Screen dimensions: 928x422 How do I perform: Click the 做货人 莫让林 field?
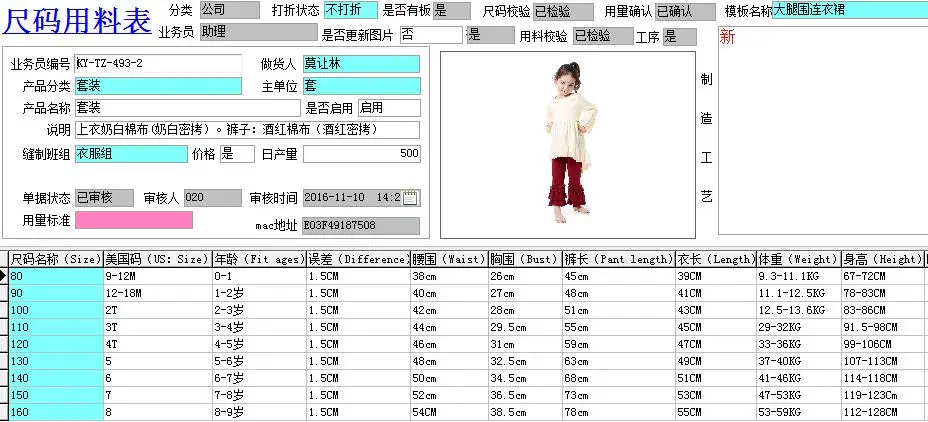(362, 64)
